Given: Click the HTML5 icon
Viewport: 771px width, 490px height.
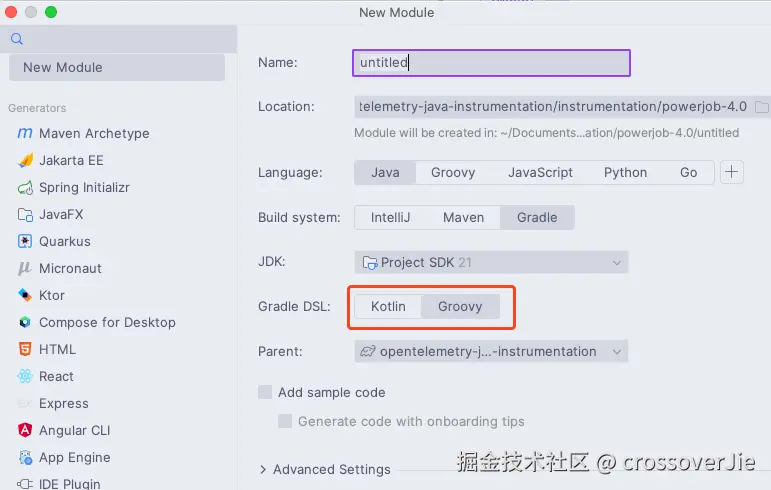Looking at the screenshot, I should coord(25,349).
